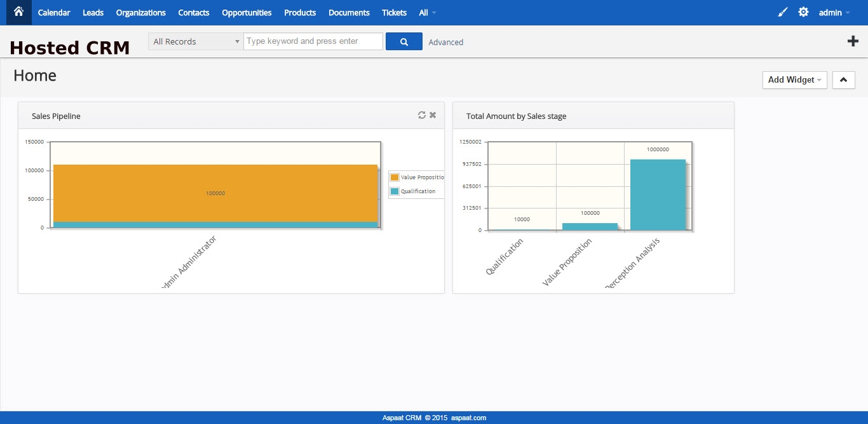Collapse header with the up-chevron button
Viewport: 868px width, 424px height.
click(843, 80)
